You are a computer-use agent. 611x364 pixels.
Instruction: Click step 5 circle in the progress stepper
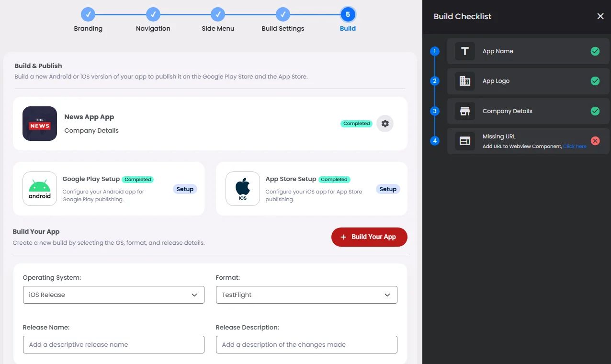(x=348, y=15)
